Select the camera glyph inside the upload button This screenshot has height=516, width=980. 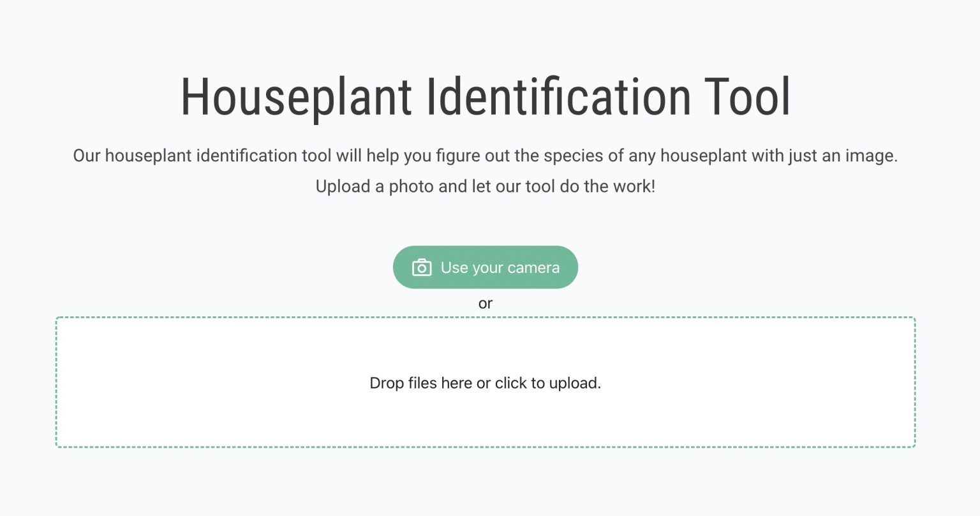(x=422, y=267)
